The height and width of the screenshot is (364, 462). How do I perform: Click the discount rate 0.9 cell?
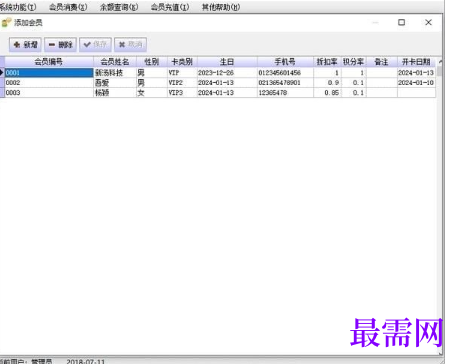(x=327, y=83)
